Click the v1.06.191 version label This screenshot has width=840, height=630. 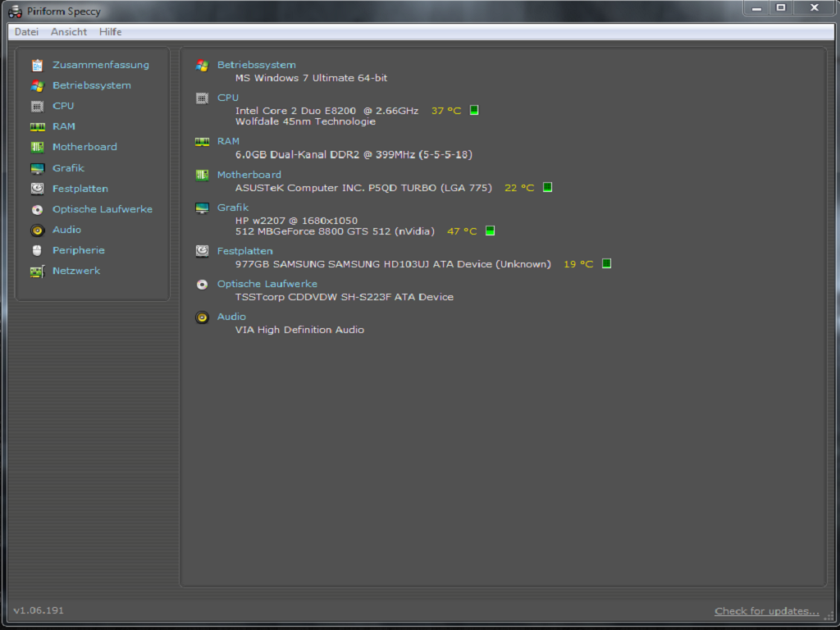point(39,610)
